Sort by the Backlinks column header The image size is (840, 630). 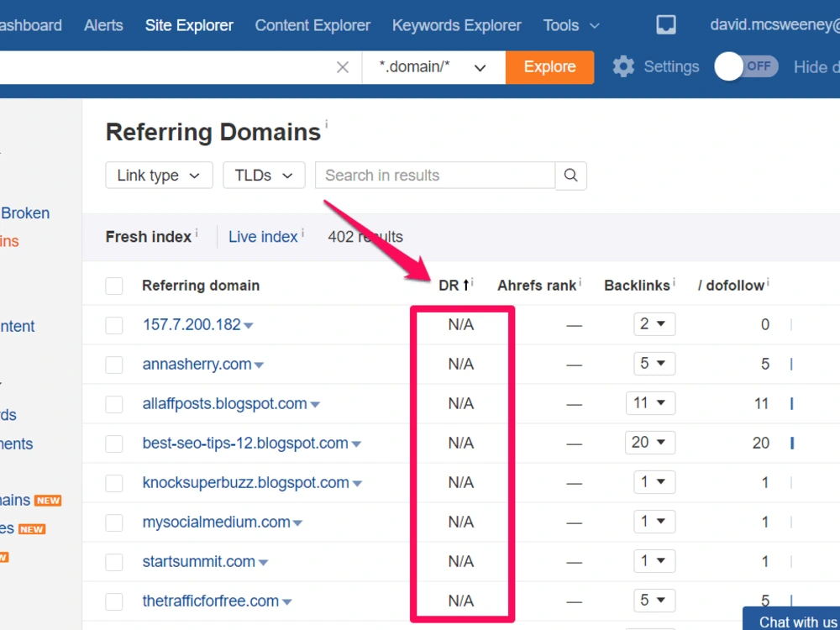pos(637,286)
